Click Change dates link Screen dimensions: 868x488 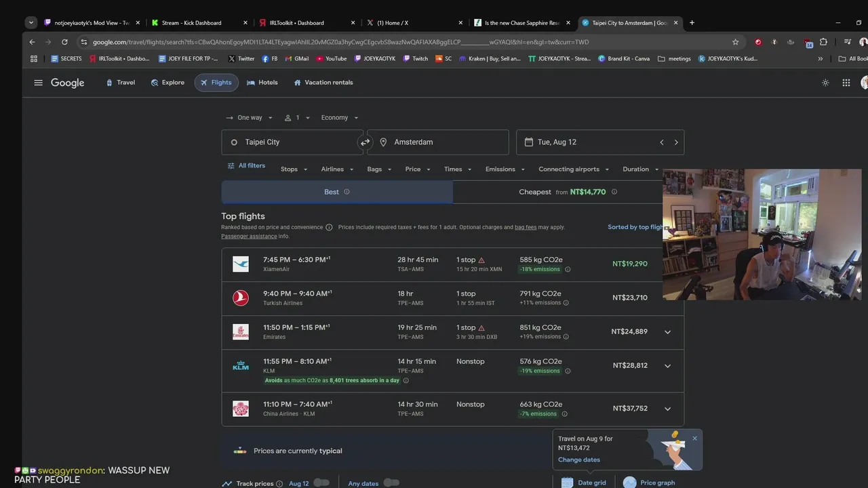(x=579, y=460)
